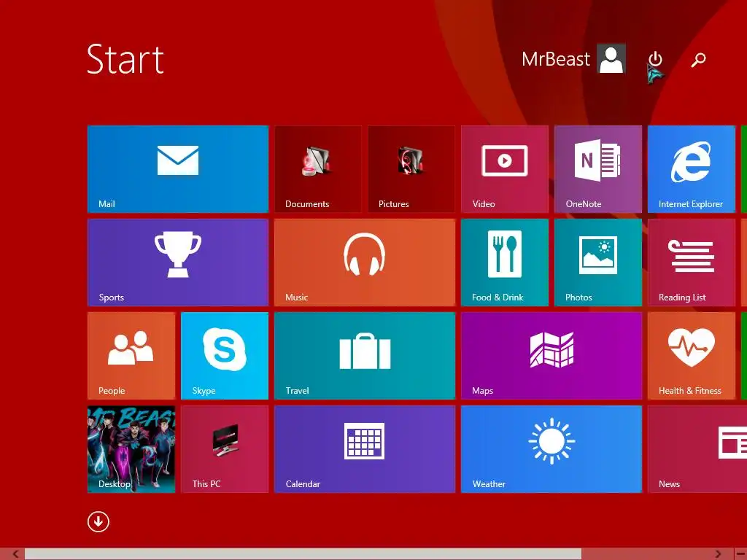Open the Reading List tile

coord(692,262)
